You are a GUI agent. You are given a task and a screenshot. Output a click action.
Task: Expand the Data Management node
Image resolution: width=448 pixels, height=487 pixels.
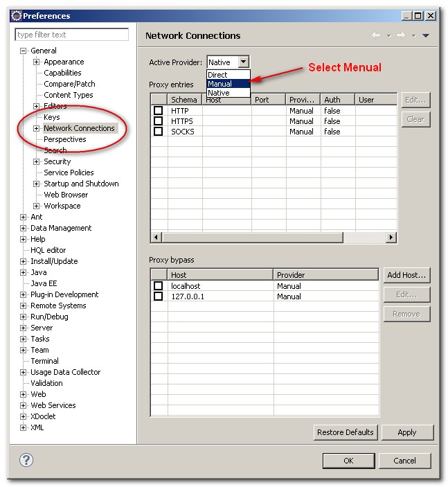(23, 228)
